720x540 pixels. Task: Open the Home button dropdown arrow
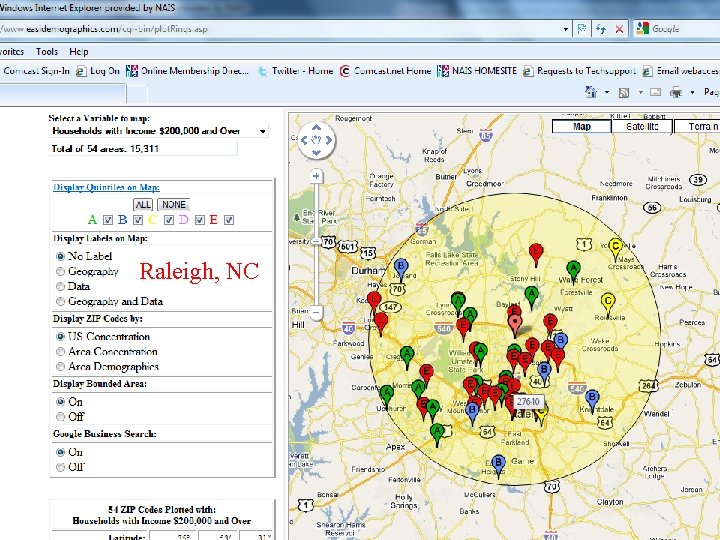pyautogui.click(x=607, y=92)
